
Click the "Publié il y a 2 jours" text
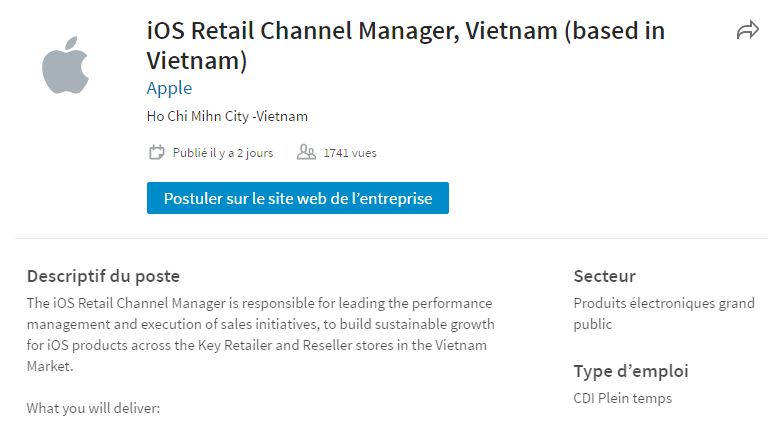223,153
